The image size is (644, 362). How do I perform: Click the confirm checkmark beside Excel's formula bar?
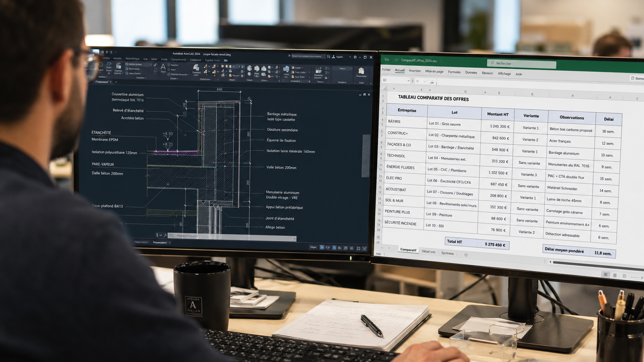(425, 82)
